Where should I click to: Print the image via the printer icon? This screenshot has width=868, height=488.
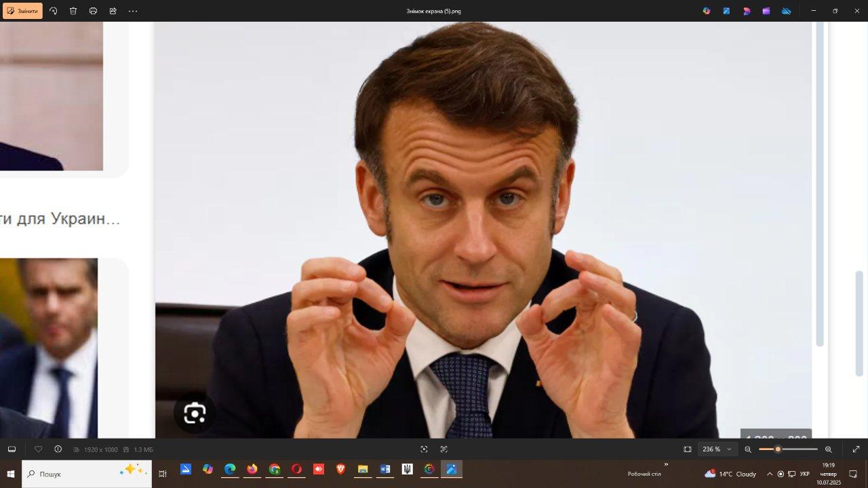pyautogui.click(x=93, y=11)
